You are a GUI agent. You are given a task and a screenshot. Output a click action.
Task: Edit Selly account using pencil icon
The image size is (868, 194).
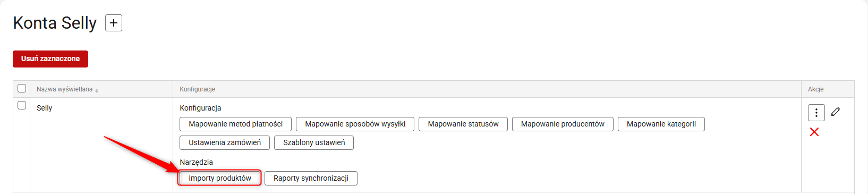(x=836, y=112)
